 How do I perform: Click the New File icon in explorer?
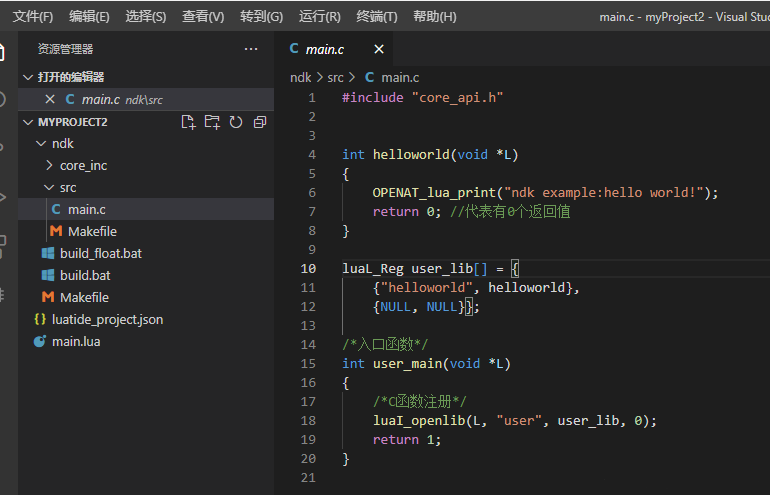(187, 122)
